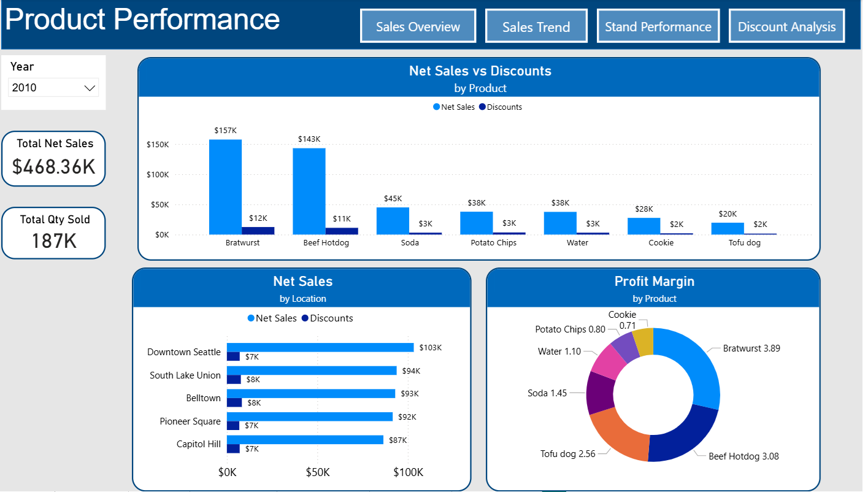Select the Total Qty Sold card
The width and height of the screenshot is (868, 492).
(x=53, y=233)
